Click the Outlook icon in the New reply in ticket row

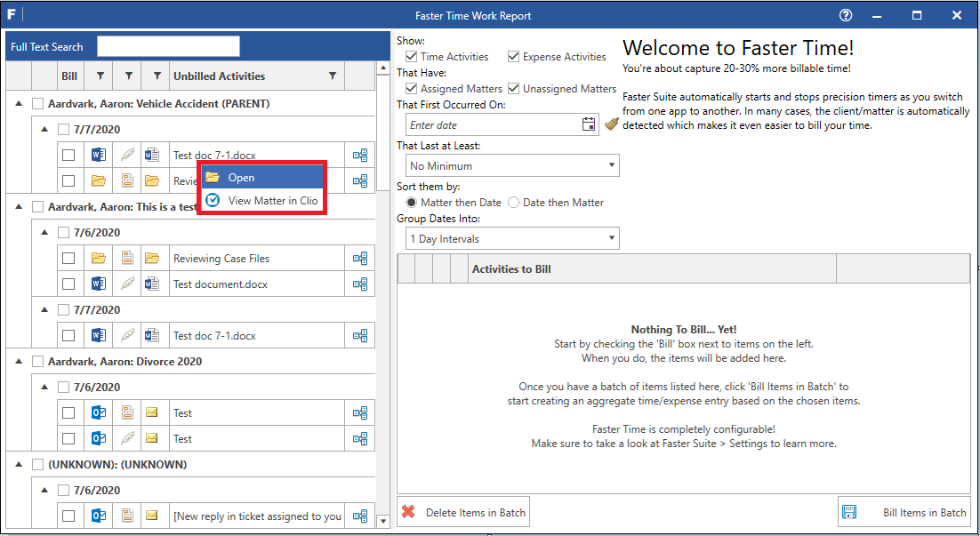click(x=98, y=516)
